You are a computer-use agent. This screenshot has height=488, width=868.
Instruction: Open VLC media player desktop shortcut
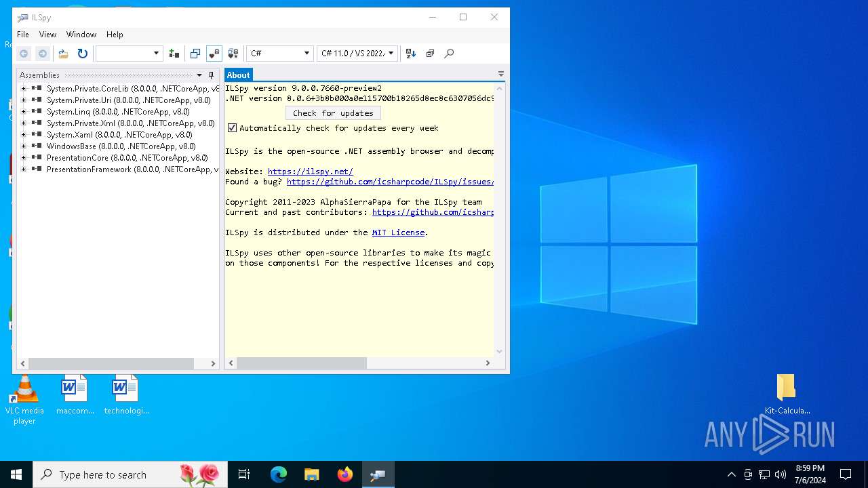[x=24, y=400]
